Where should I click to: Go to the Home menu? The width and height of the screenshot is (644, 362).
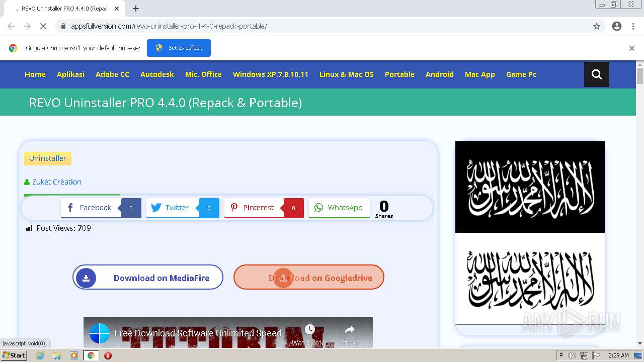tap(35, 74)
